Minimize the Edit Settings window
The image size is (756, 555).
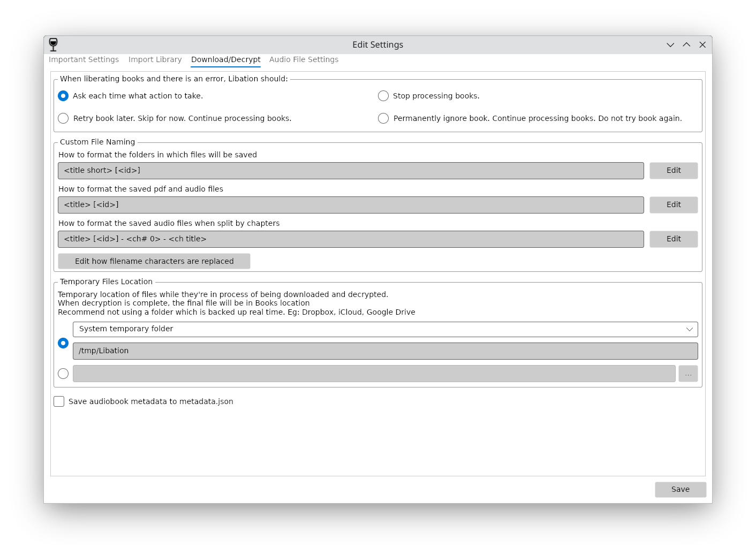(670, 45)
